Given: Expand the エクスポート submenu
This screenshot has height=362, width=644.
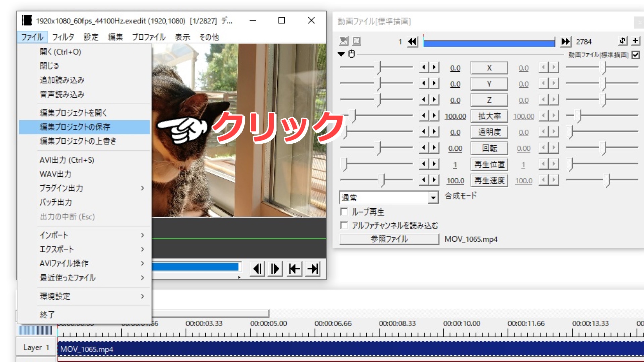Looking at the screenshot, I should coord(84,249).
